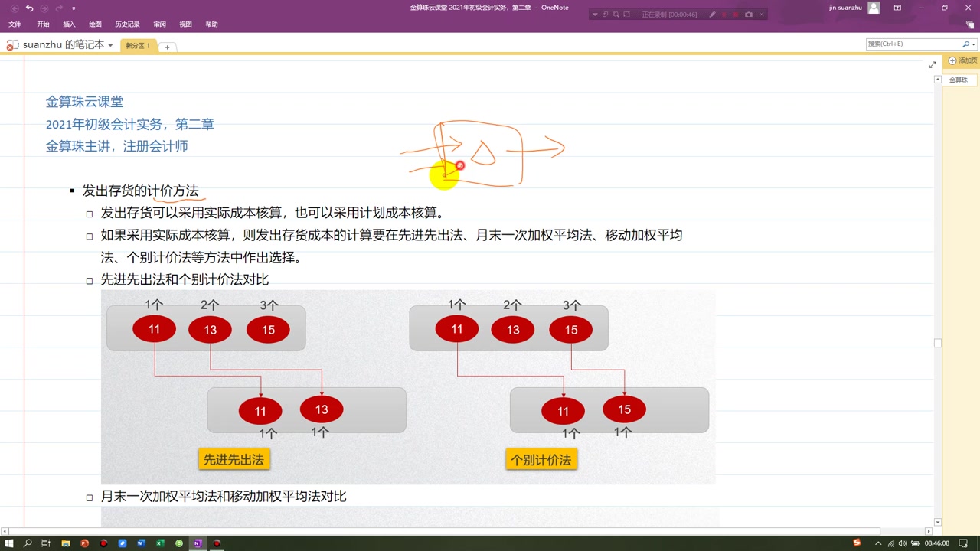The image size is (980, 551).
Task: Click the blue app icon on taskbar
Action: [x=122, y=543]
